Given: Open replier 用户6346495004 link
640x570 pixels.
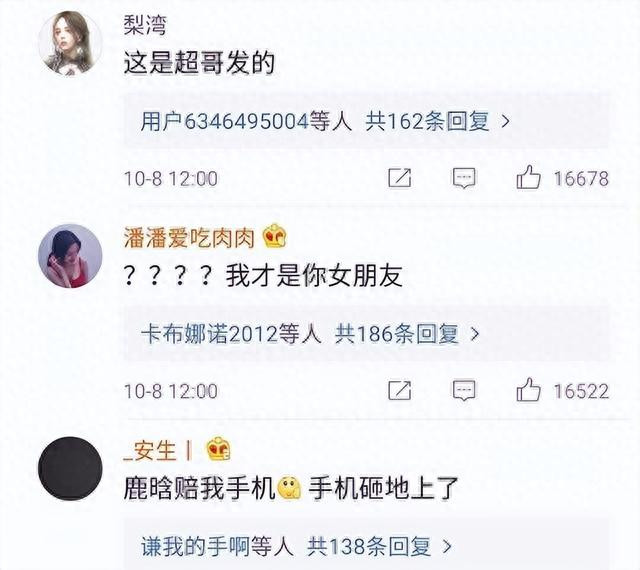Looking at the screenshot, I should click(224, 121).
